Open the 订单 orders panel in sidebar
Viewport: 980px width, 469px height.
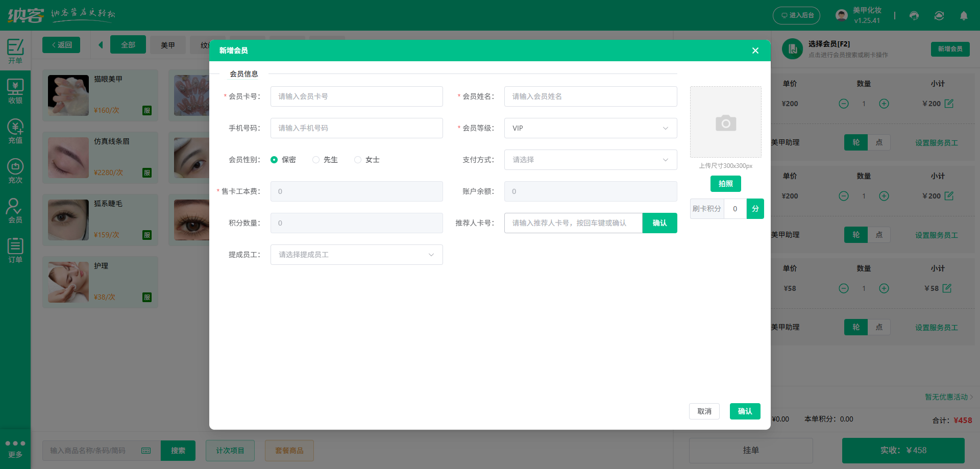[15, 249]
